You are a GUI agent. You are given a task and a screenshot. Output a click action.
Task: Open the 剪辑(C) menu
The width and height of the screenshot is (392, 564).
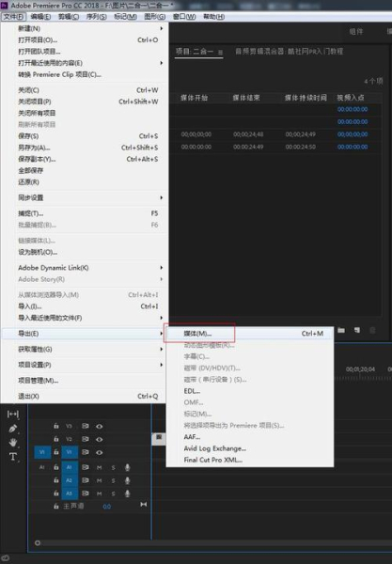point(69,17)
